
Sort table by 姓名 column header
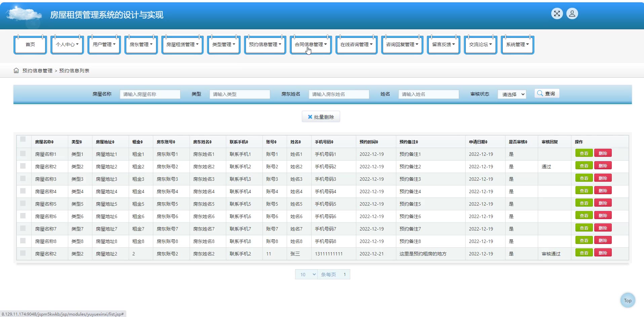coord(296,142)
